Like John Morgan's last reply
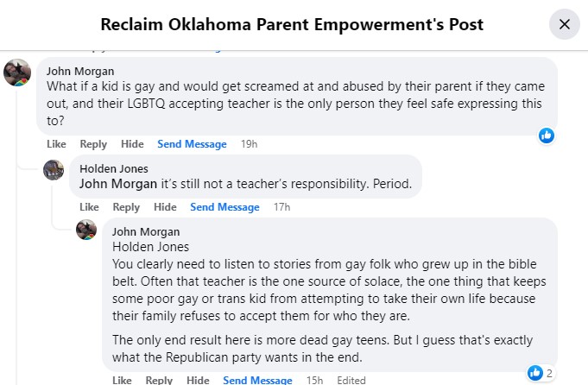The width and height of the screenshot is (588, 385). (x=122, y=380)
